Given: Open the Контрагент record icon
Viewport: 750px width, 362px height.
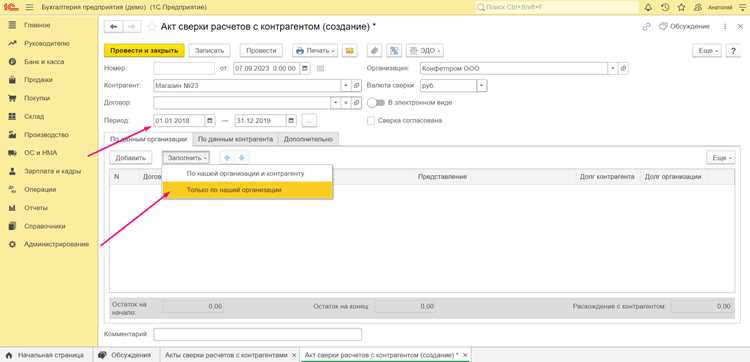Looking at the screenshot, I should 356,86.
